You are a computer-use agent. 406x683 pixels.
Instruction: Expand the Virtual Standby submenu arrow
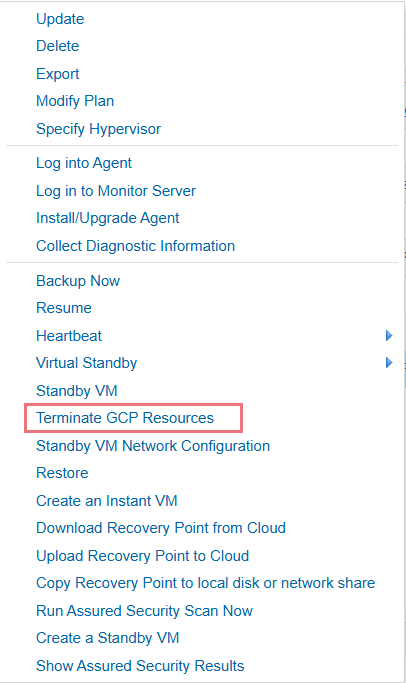point(389,362)
